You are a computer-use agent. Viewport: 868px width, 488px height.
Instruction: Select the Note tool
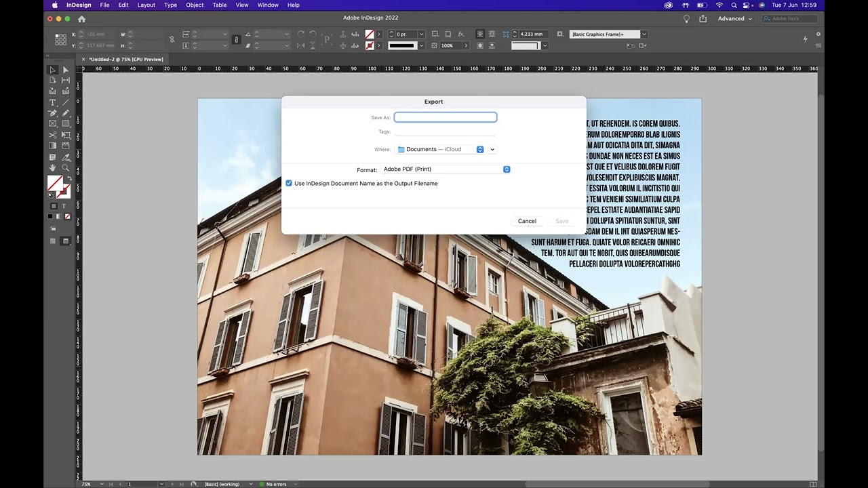click(x=52, y=157)
